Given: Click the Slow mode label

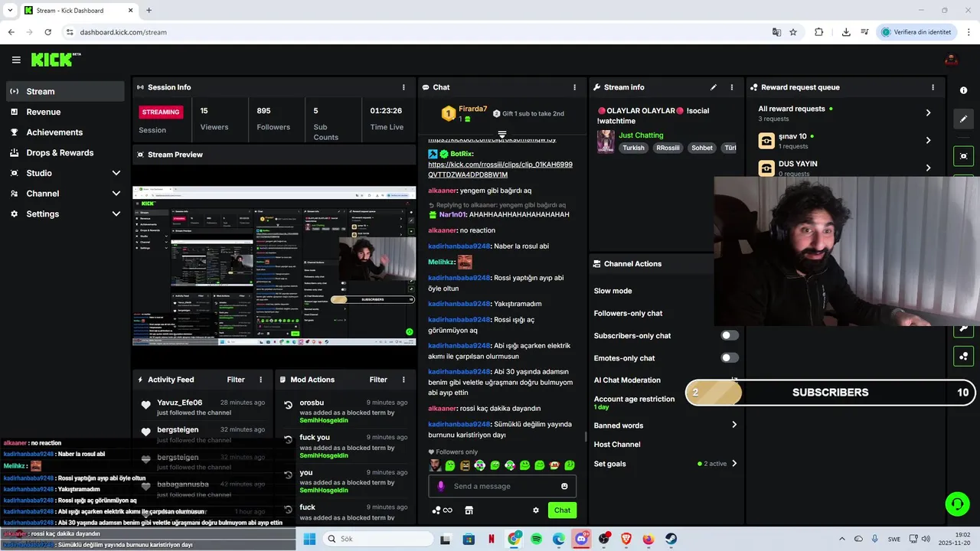Looking at the screenshot, I should point(613,291).
